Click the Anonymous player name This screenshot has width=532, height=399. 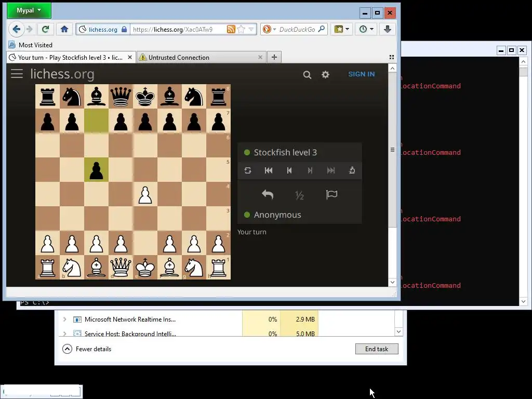[x=277, y=215]
